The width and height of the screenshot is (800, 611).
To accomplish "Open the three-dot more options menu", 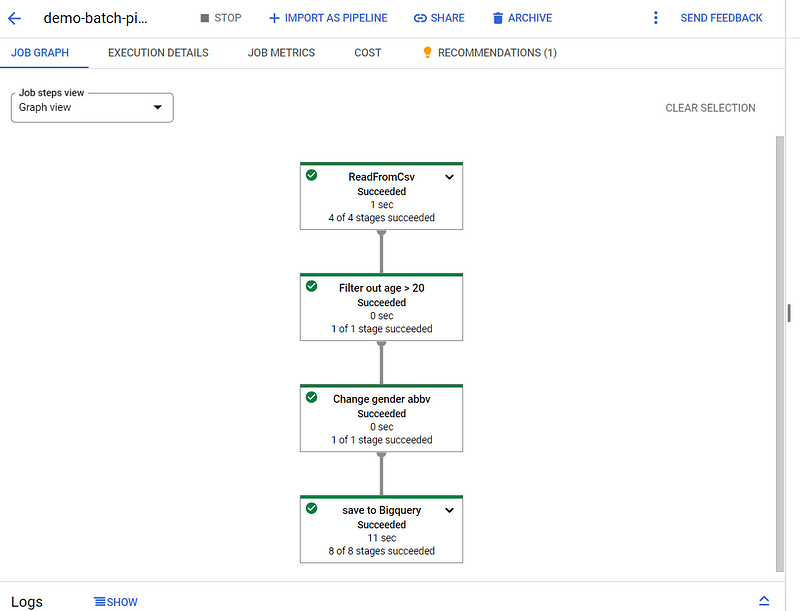I will pyautogui.click(x=656, y=18).
